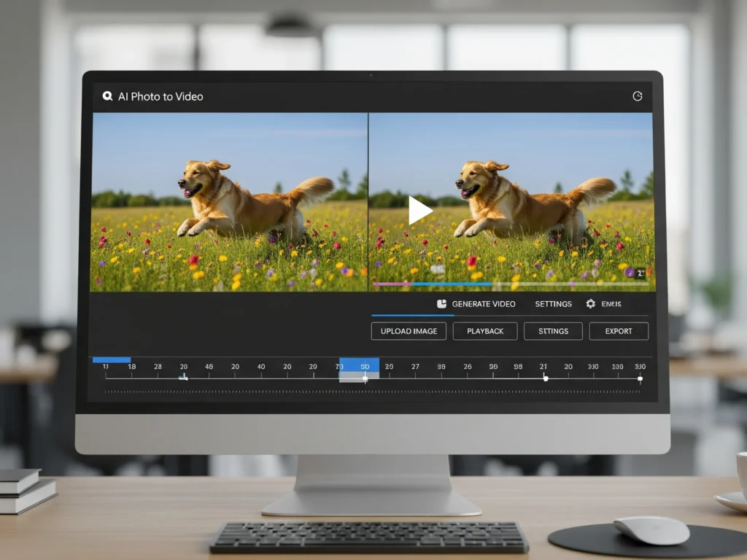747x560 pixels.
Task: Open the Settings tab in the toolbar
Action: (x=552, y=304)
